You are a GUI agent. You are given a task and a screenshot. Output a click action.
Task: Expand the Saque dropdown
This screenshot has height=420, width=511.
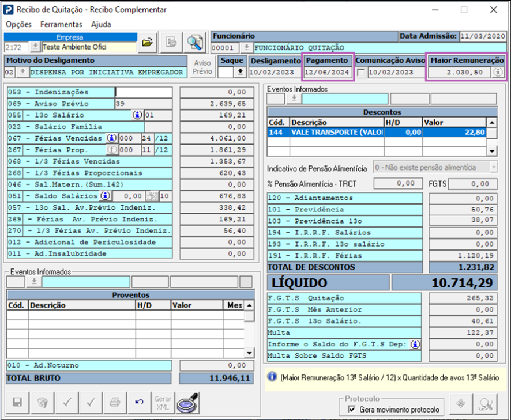[240, 73]
